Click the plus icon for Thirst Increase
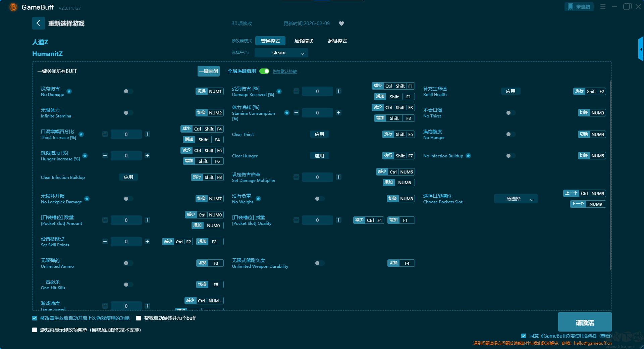644x349 pixels. (x=147, y=134)
